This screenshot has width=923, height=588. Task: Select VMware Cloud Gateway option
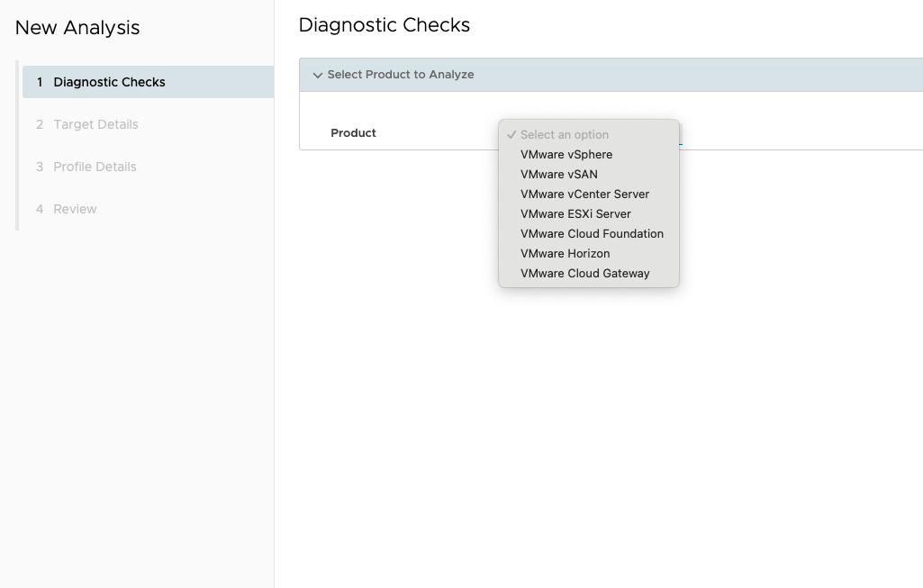pyautogui.click(x=589, y=273)
